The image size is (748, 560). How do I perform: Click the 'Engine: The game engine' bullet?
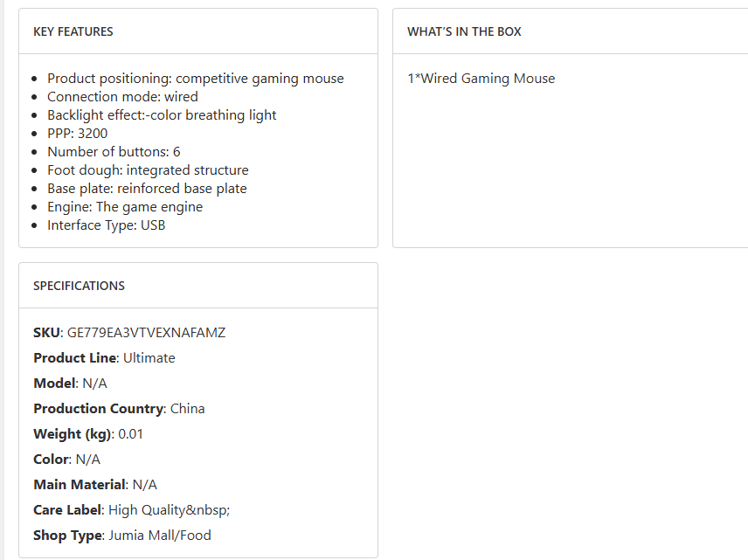click(x=125, y=207)
